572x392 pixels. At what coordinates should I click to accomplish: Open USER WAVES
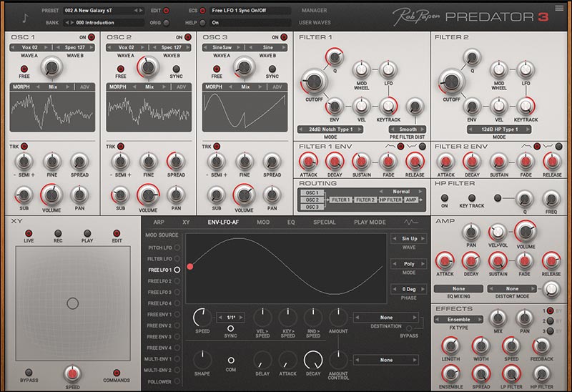point(315,23)
